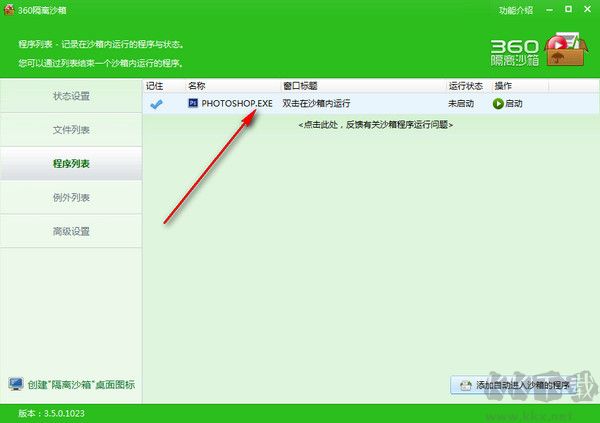Screen dimensions: 600x423
Task: Minimize the 360隔离沙箱 window
Action: tap(550, 10)
